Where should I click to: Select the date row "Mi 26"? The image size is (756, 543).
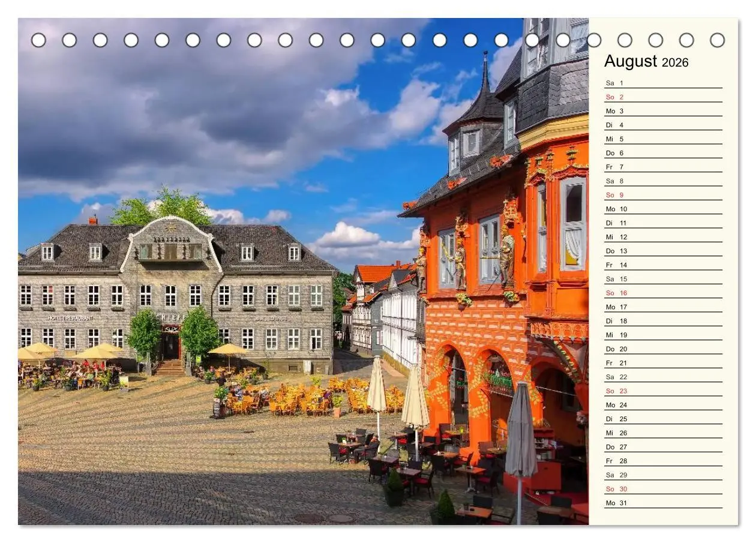[x=663, y=433]
